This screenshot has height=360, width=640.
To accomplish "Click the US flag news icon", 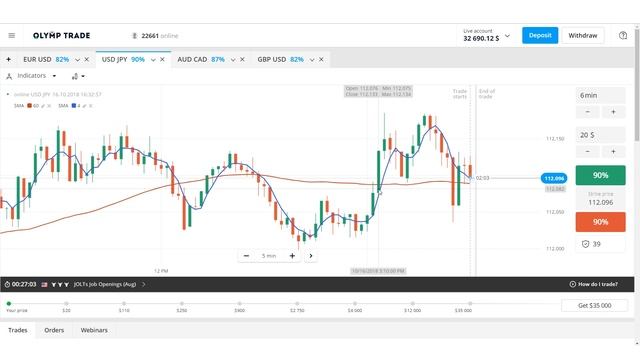I will (x=44, y=284).
